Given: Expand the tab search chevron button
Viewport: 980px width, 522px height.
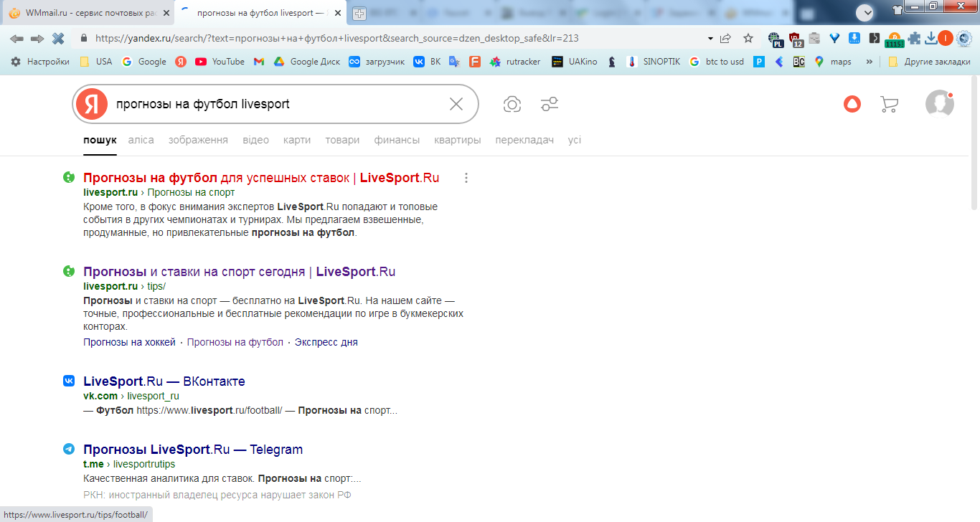Looking at the screenshot, I should 865,12.
